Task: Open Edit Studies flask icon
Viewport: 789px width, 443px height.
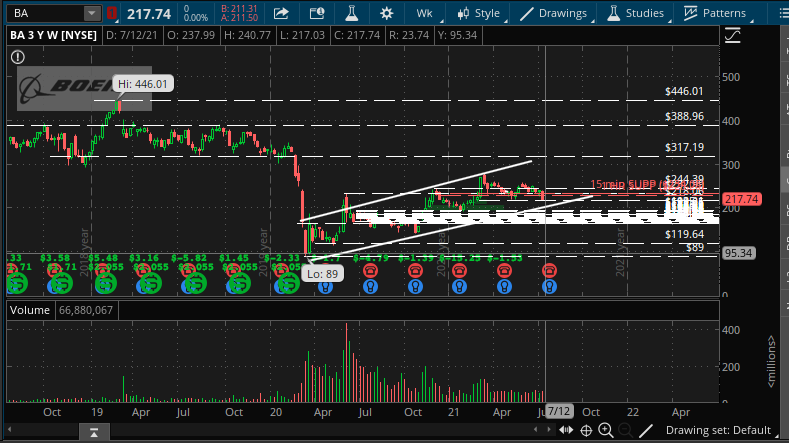Action: (352, 13)
